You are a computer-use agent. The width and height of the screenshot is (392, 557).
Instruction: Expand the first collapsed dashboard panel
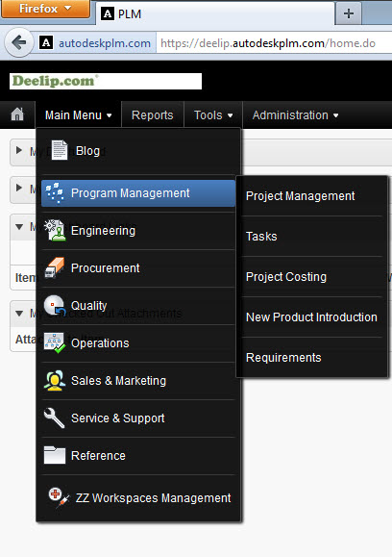19,151
